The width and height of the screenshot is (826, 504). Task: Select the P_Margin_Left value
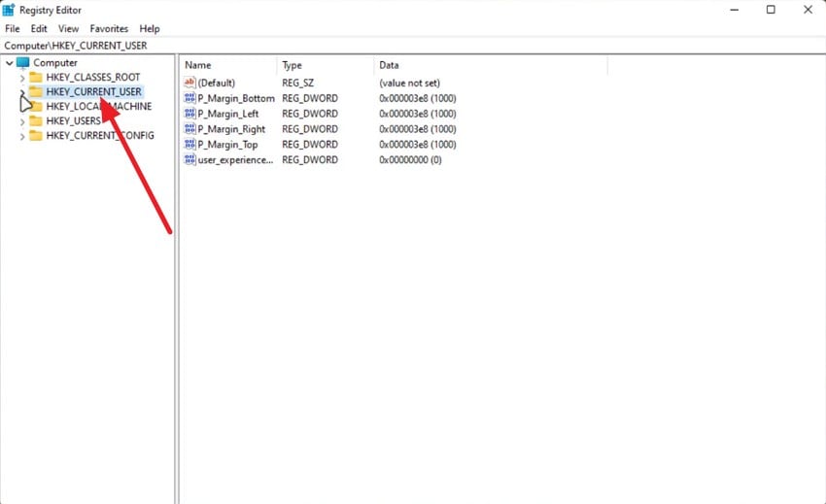[228, 114]
